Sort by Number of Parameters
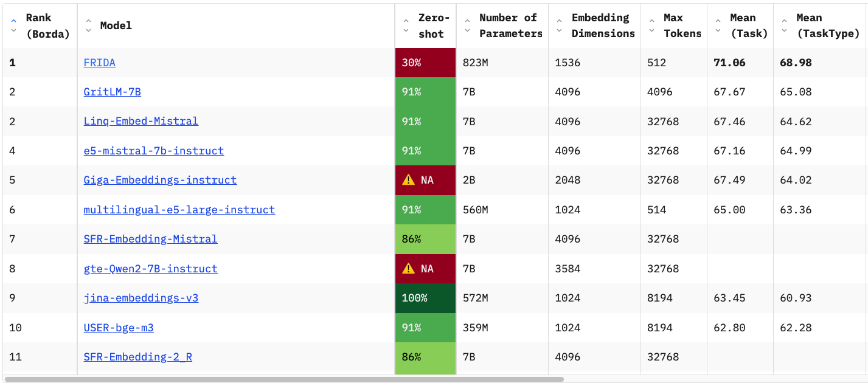The height and width of the screenshot is (383, 868). [x=467, y=26]
